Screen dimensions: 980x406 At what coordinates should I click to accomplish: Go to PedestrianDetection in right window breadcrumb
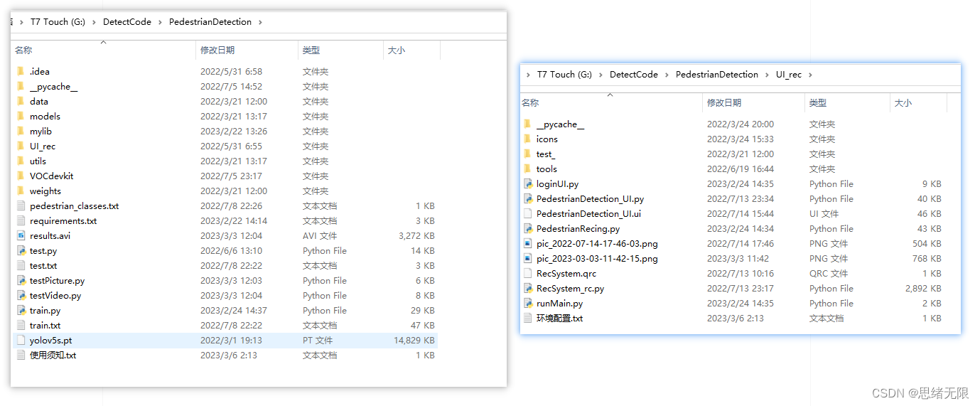click(x=717, y=75)
